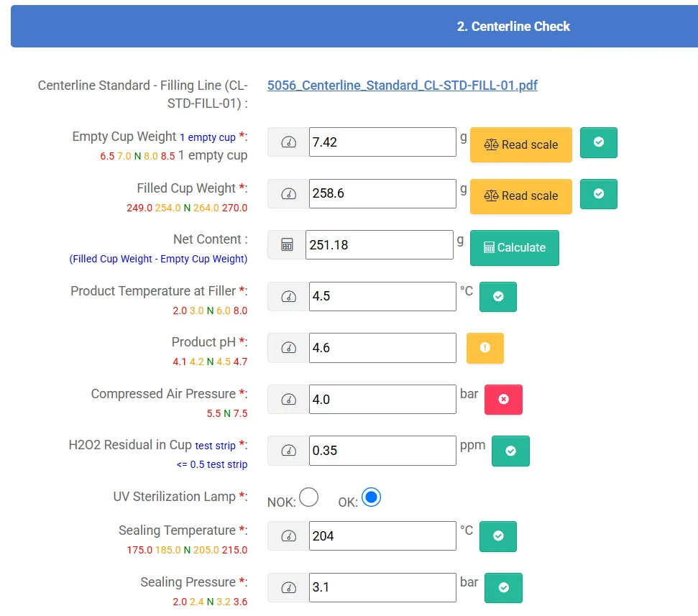Click the 'Product pH' label
698x616 pixels.
point(203,342)
